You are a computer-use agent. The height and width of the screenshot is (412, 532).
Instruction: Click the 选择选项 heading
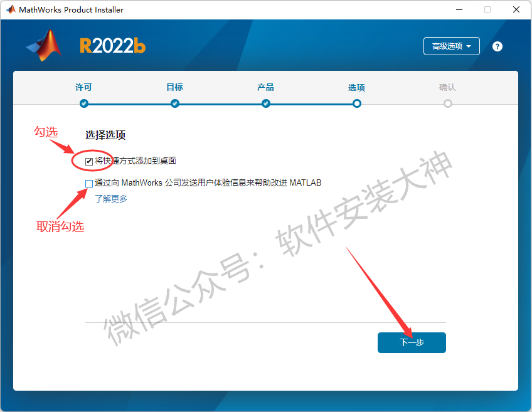point(105,135)
